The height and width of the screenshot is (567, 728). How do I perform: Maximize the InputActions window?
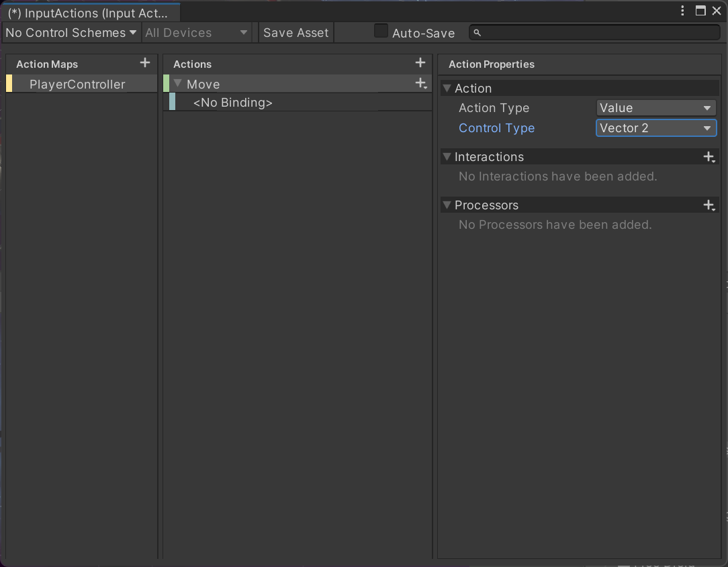pos(700,11)
